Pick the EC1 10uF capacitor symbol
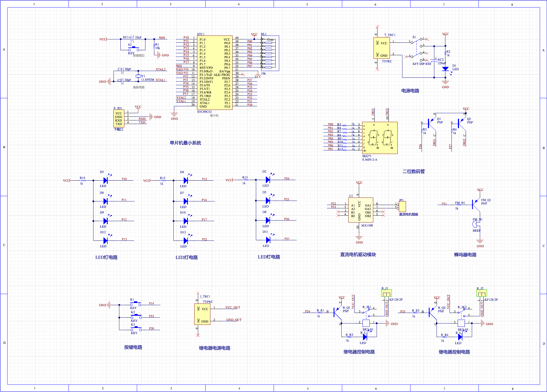This screenshot has height=392, width=547. [x=133, y=39]
